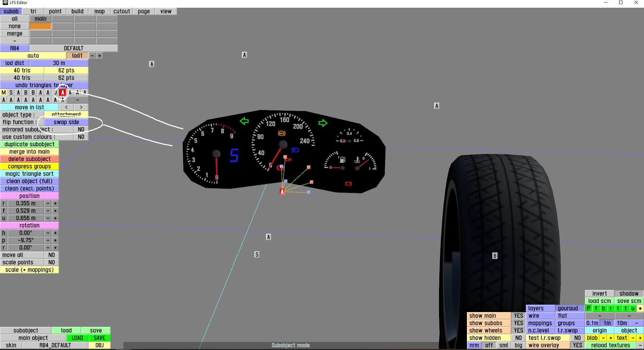Click reload textures button

(611, 345)
